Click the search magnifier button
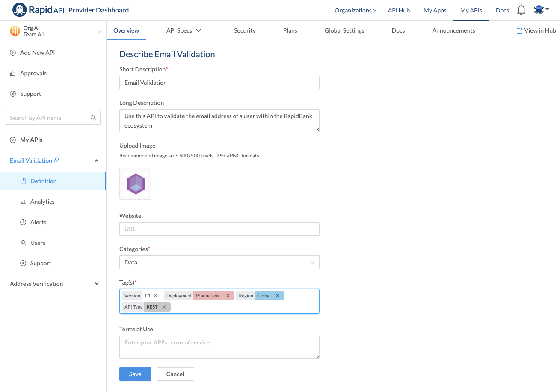 (x=93, y=118)
